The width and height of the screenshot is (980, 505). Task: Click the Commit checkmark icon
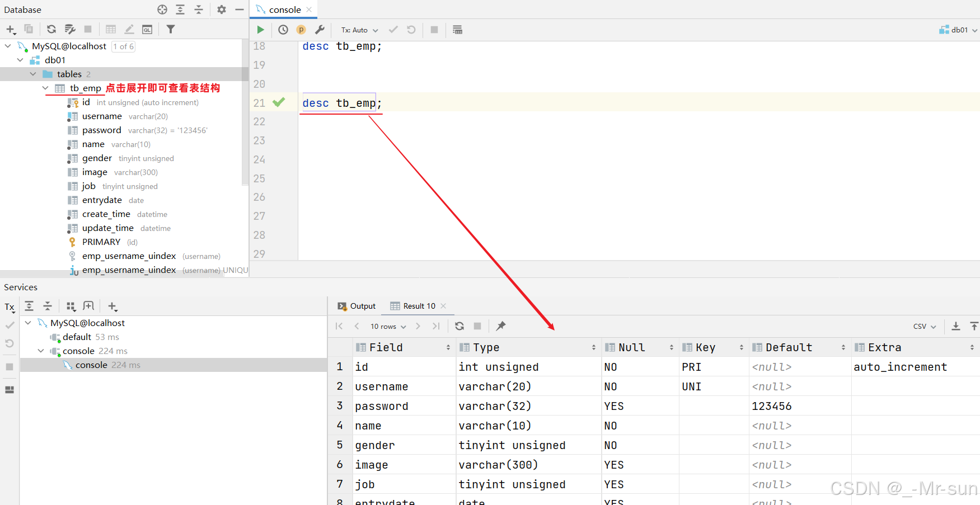click(x=393, y=30)
